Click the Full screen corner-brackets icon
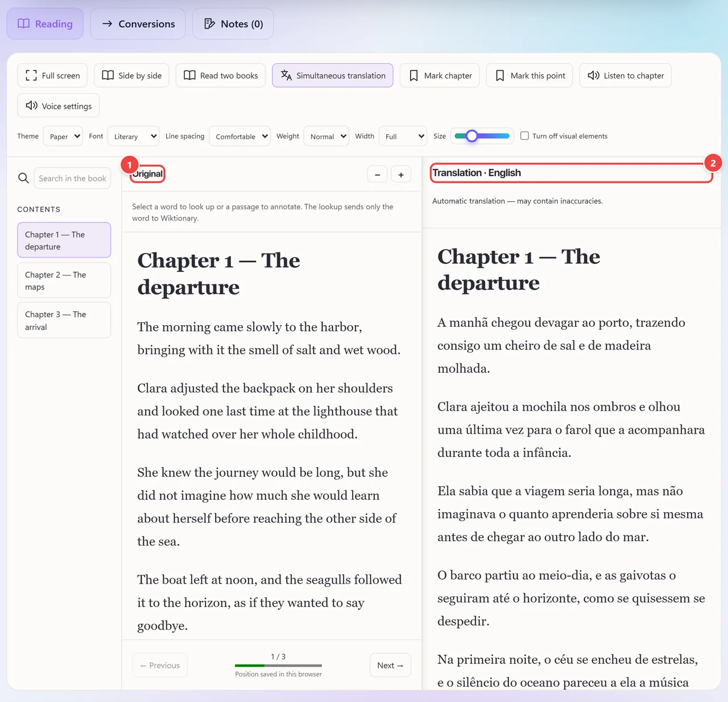Screen dimensions: 728x702 pyautogui.click(x=31, y=76)
